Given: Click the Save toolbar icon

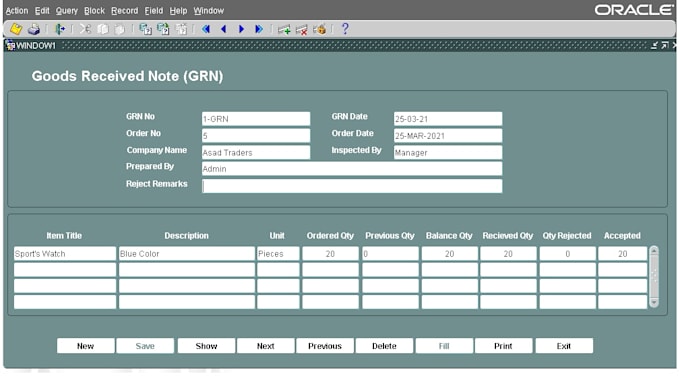Looking at the screenshot, I should (16, 29).
